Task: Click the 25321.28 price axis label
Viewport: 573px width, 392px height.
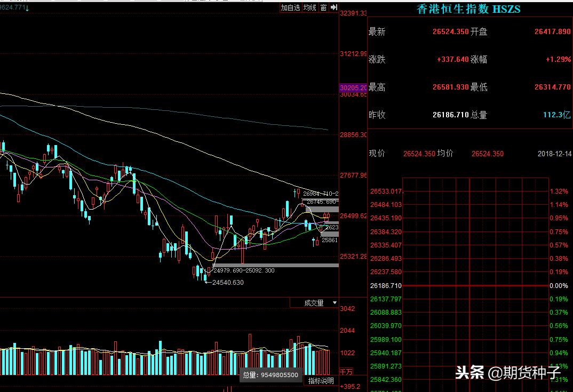Action: pos(353,257)
